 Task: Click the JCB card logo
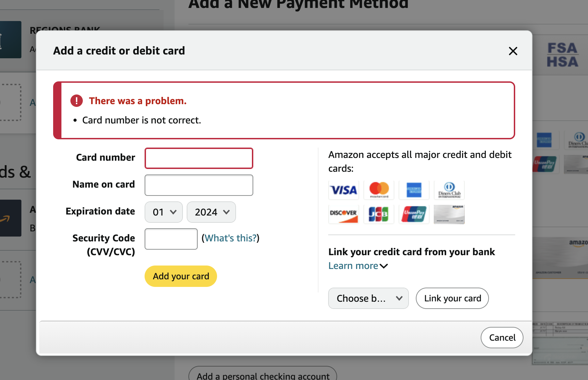(x=379, y=214)
